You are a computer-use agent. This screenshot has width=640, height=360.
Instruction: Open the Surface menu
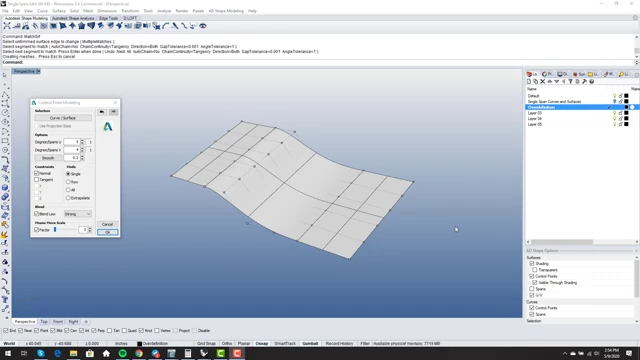pyautogui.click(x=59, y=11)
